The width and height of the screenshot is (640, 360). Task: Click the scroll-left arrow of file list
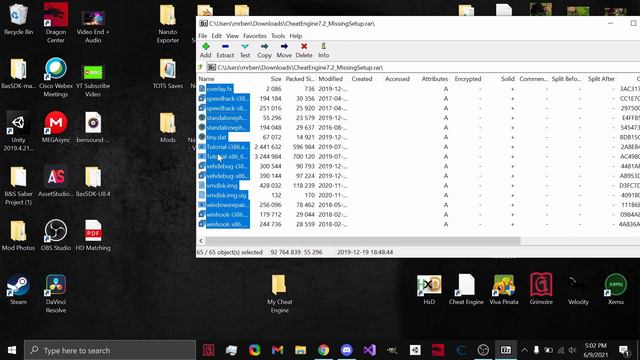(x=200, y=241)
